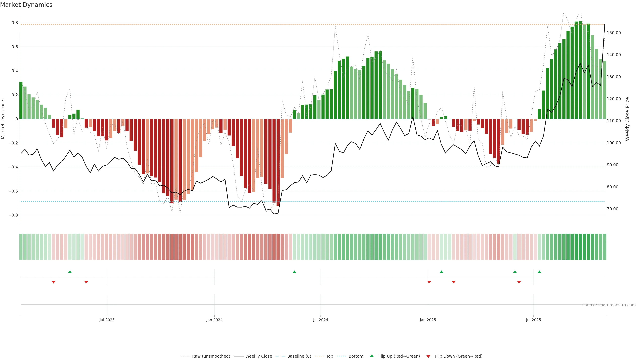Click the Weekly Close Price axis title
The height and width of the screenshot is (362, 644).
627,119
